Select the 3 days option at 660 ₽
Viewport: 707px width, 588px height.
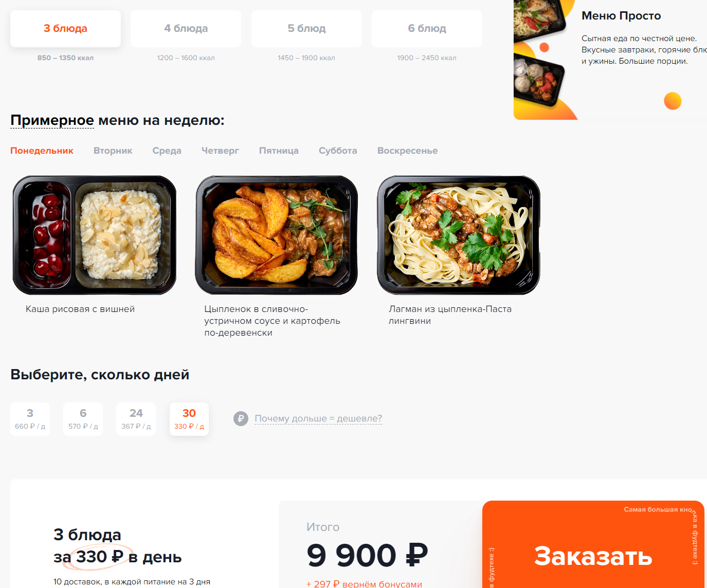(x=30, y=419)
